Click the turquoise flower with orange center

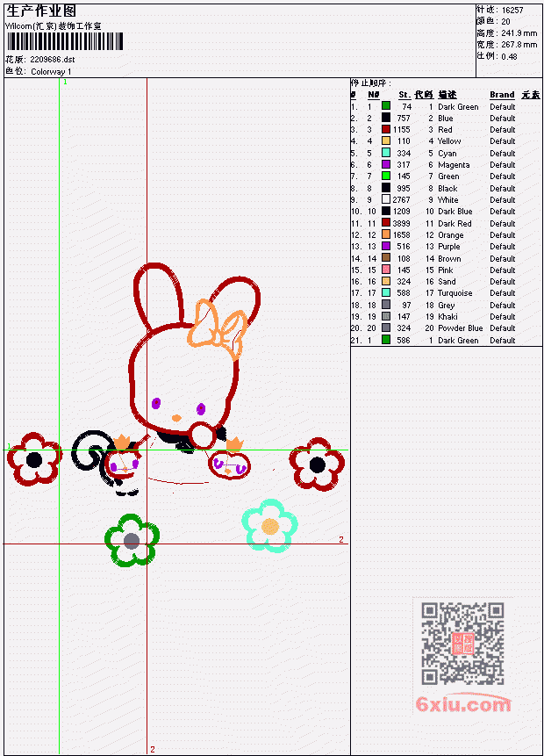tap(269, 526)
